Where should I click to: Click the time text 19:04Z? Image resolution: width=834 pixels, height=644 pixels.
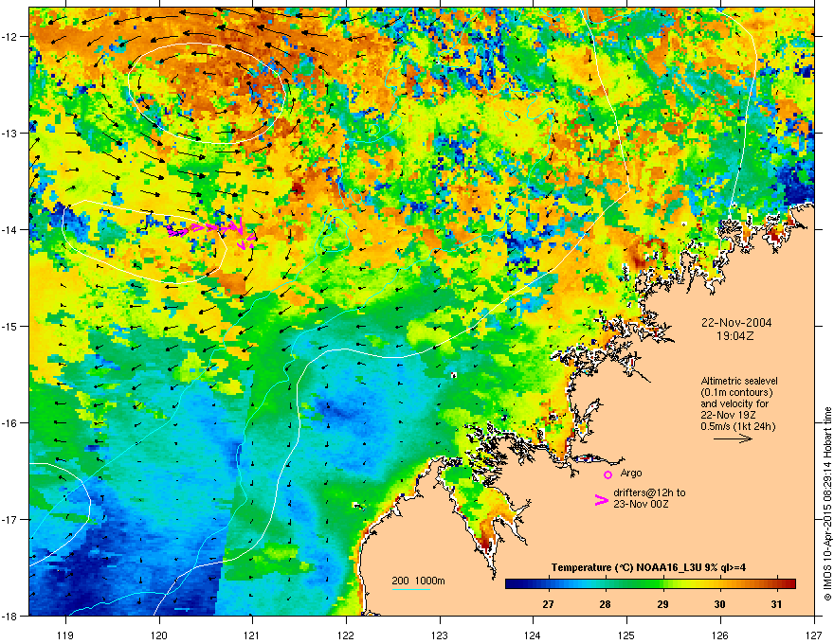(735, 336)
